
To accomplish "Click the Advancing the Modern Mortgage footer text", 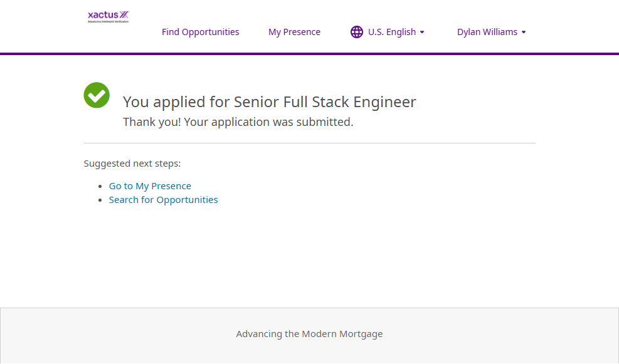I will [309, 334].
